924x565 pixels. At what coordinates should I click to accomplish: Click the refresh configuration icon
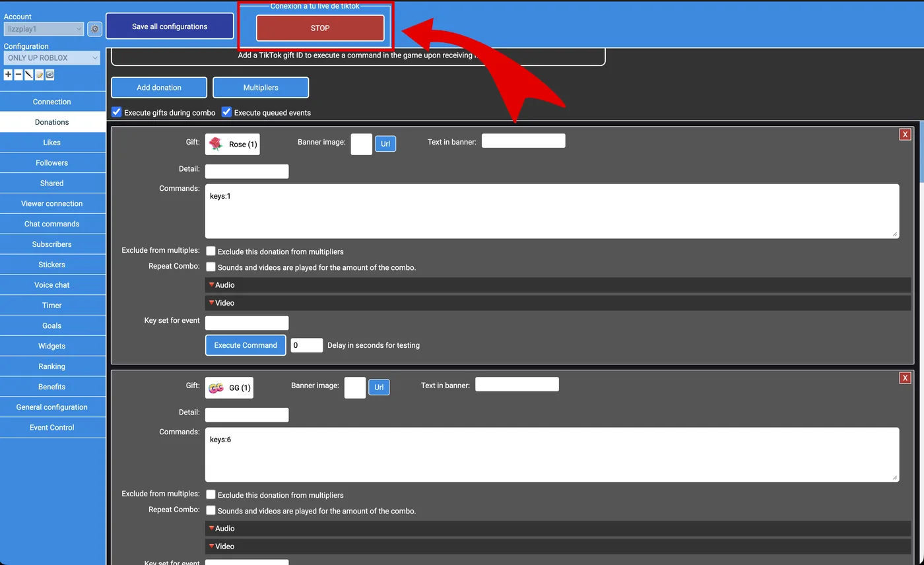[50, 75]
